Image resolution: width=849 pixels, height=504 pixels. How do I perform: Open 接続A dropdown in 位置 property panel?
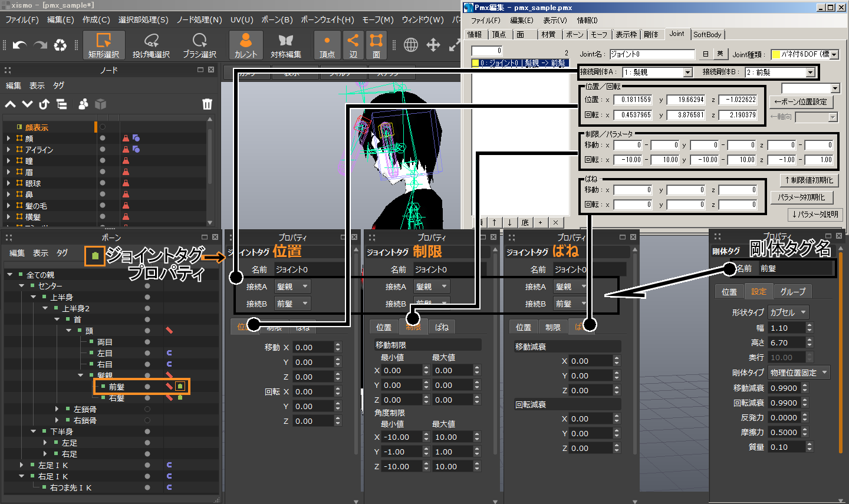[292, 286]
